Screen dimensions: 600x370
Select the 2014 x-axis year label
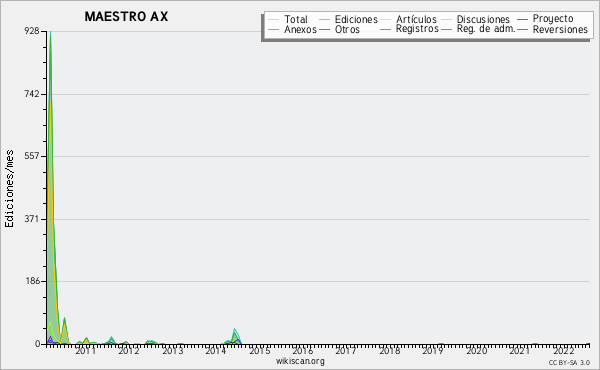coord(215,351)
